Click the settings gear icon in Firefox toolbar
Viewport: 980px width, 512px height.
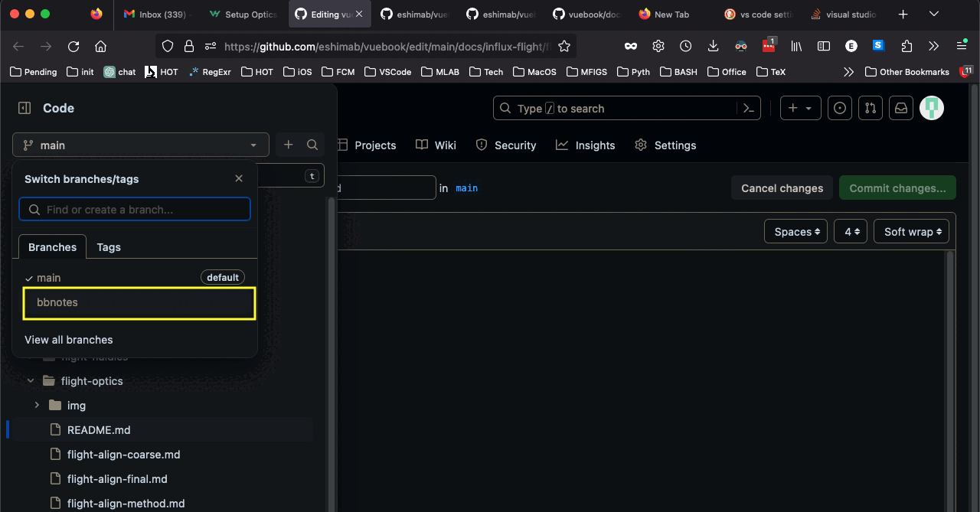658,46
